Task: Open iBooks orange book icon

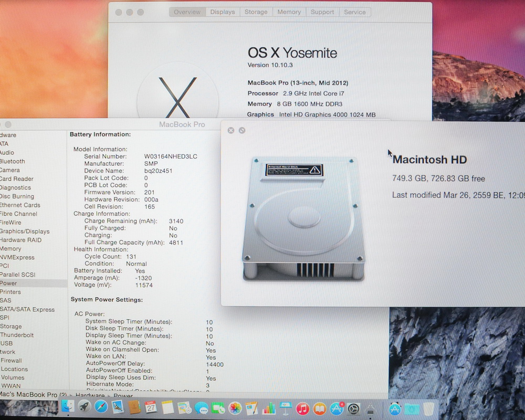Action: [x=320, y=408]
